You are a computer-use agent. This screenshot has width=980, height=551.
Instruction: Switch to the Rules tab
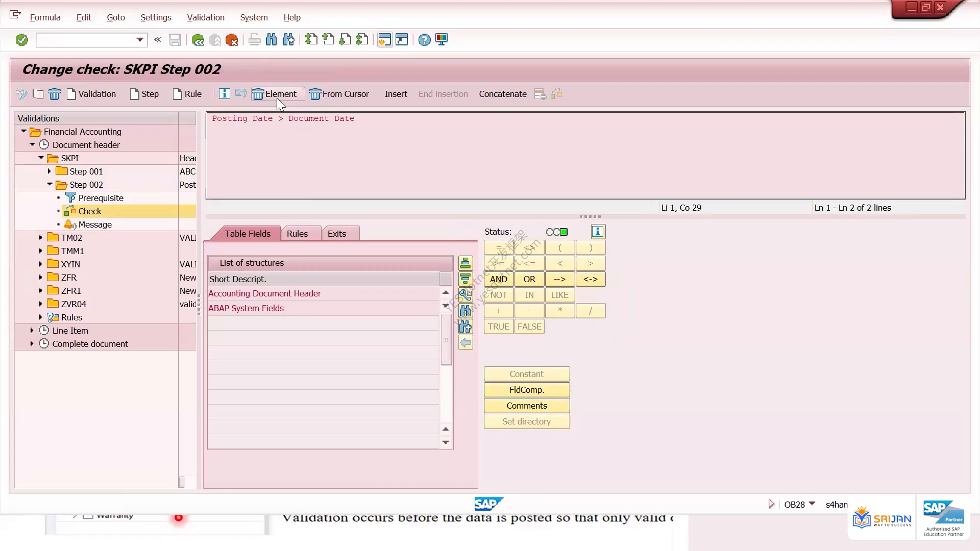coord(297,234)
